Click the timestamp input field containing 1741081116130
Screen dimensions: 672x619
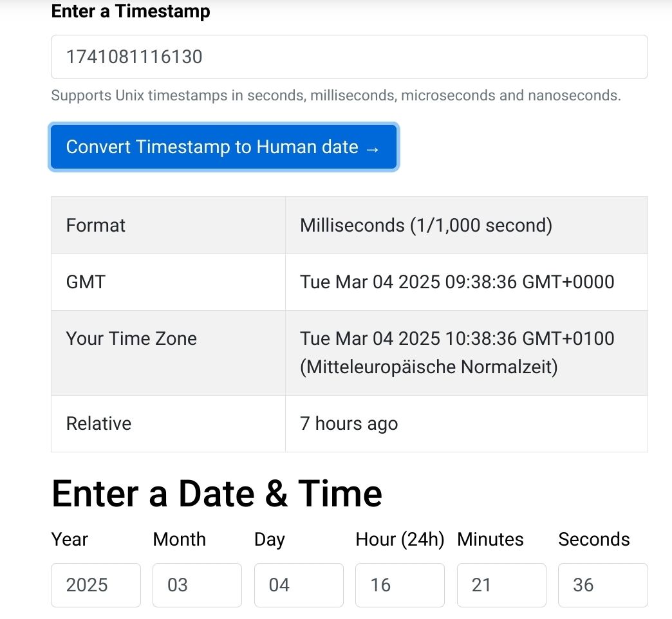pos(349,57)
